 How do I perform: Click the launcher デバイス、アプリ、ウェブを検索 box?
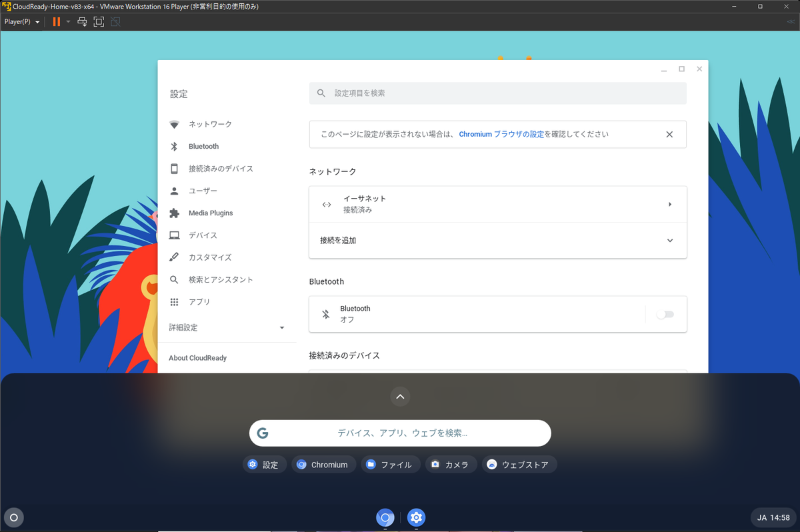[x=400, y=433]
